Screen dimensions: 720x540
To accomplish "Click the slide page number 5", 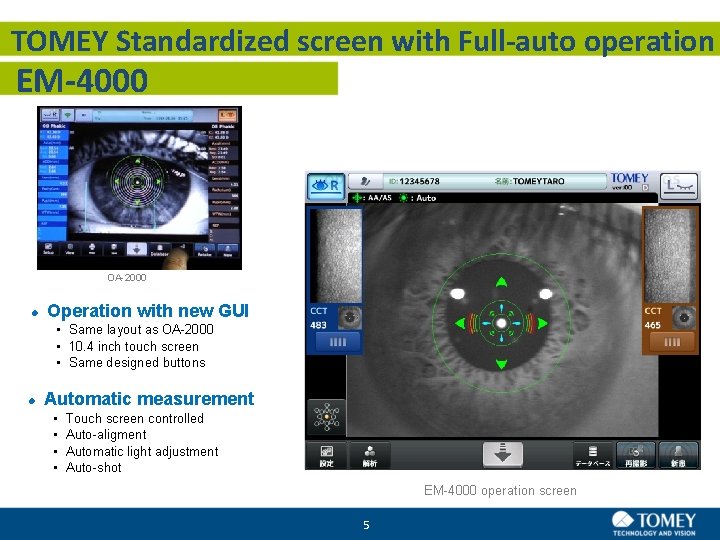I will click(x=366, y=525).
